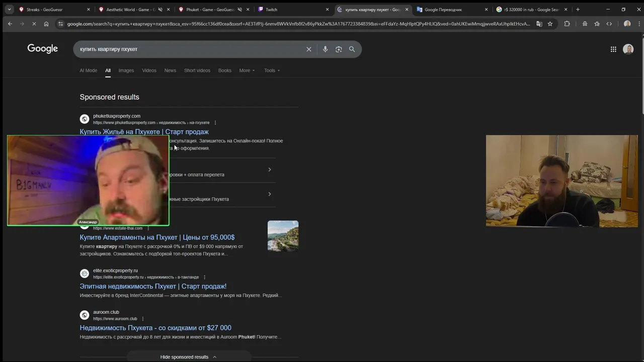This screenshot has width=644, height=362.
Task: Open options menu for elite.exoticproperty.ru ad
Action: [204, 277]
